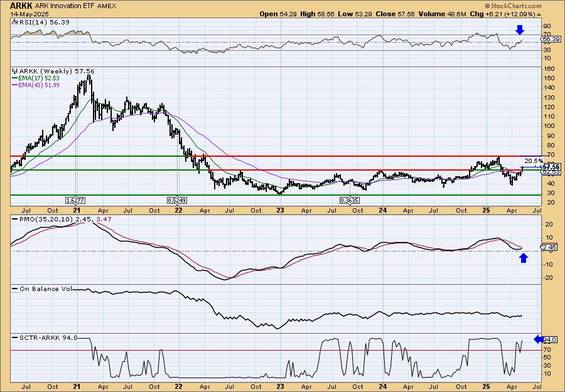Click the RSI area-chart icon beside RSI(14)
Viewport: 565px width, 392px height.
tap(14, 22)
